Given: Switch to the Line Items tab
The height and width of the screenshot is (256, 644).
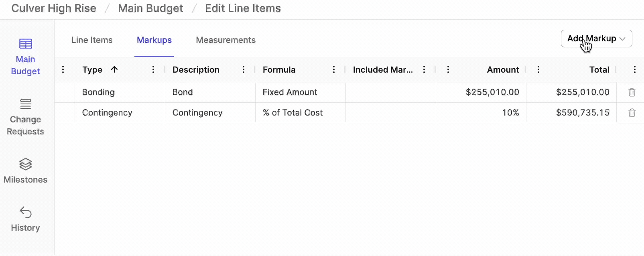Looking at the screenshot, I should tap(92, 40).
